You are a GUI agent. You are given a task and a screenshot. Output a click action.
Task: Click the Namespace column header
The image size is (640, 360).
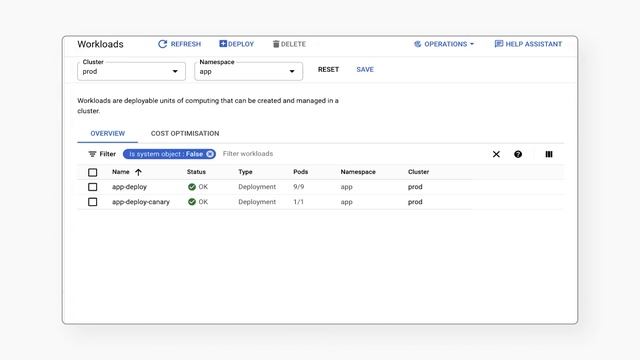click(358, 172)
